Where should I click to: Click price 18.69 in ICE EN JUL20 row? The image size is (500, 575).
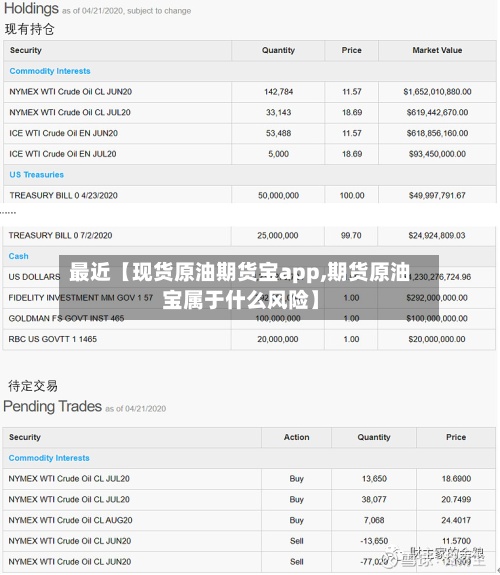pyautogui.click(x=352, y=154)
